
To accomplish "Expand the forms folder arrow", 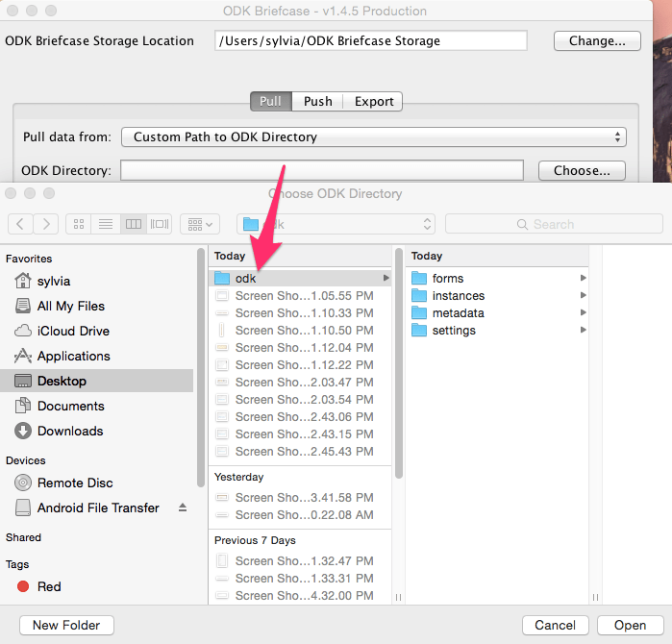I will tap(584, 278).
